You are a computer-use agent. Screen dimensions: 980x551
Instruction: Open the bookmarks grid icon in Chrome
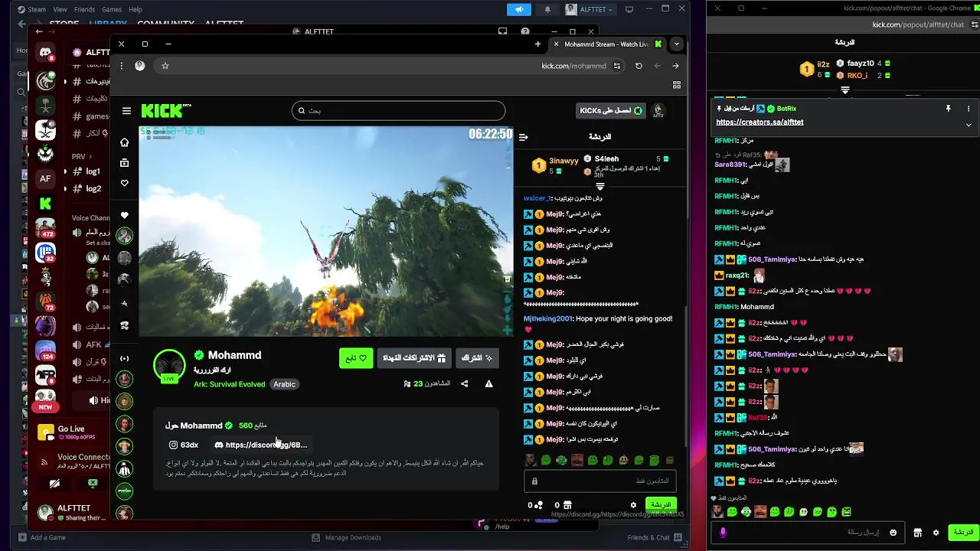pyautogui.click(x=676, y=85)
